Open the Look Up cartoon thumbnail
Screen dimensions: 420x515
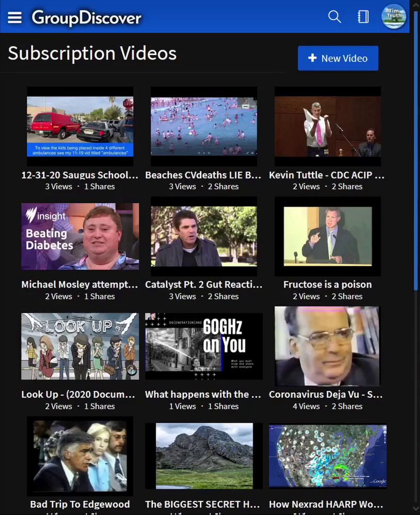click(80, 346)
